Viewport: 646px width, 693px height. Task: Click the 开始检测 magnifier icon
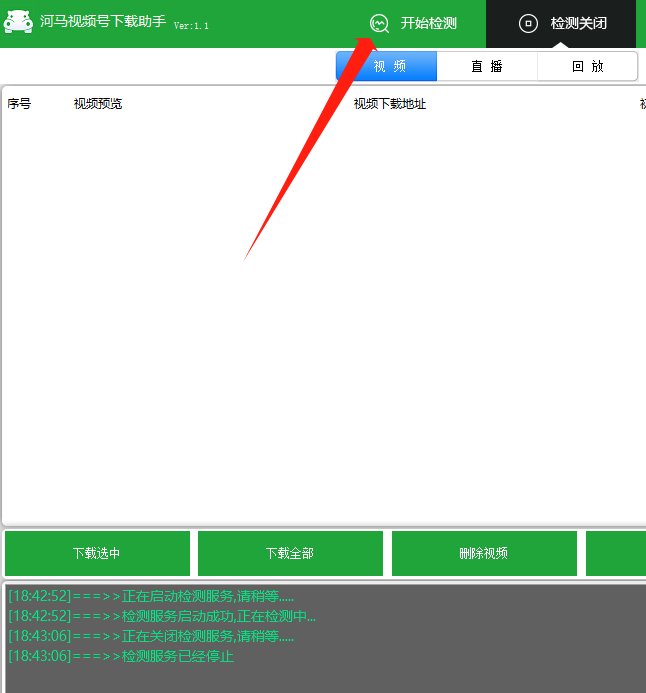coord(379,23)
